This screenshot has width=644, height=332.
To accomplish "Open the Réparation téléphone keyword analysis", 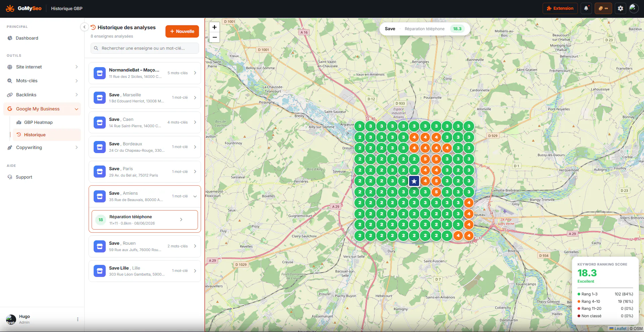I will tap(145, 220).
